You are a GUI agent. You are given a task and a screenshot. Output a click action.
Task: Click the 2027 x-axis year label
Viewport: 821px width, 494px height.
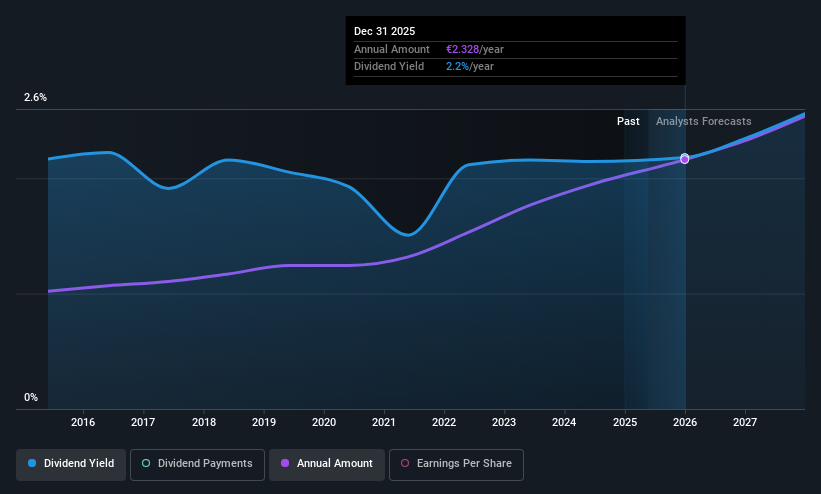pos(745,422)
